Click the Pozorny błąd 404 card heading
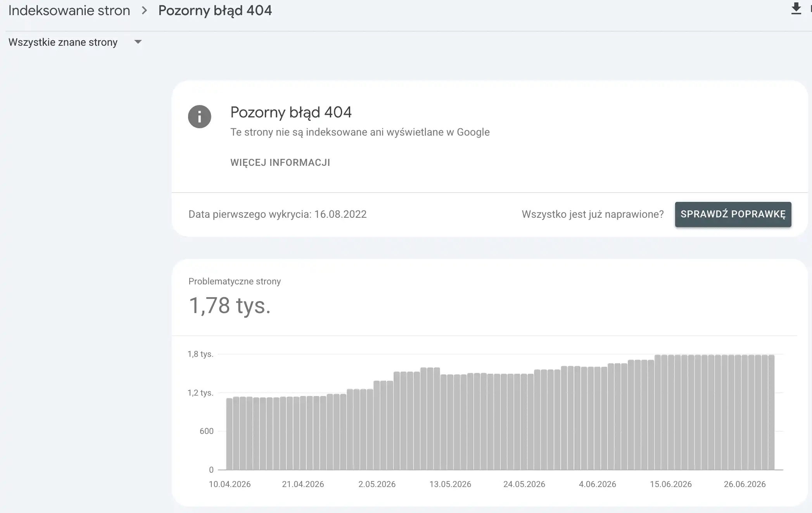 pos(291,112)
